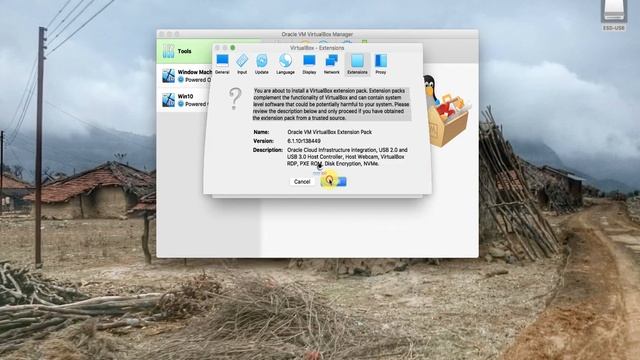The width and height of the screenshot is (640, 360).
Task: Click the Window Machine VM icon
Action: pos(168,76)
